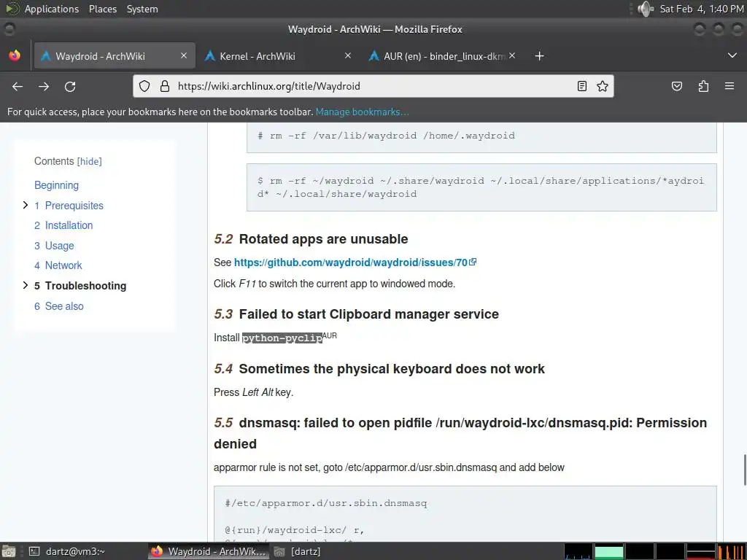The image size is (747, 560).
Task: Open the Applications menu
Action: pyautogui.click(x=52, y=9)
